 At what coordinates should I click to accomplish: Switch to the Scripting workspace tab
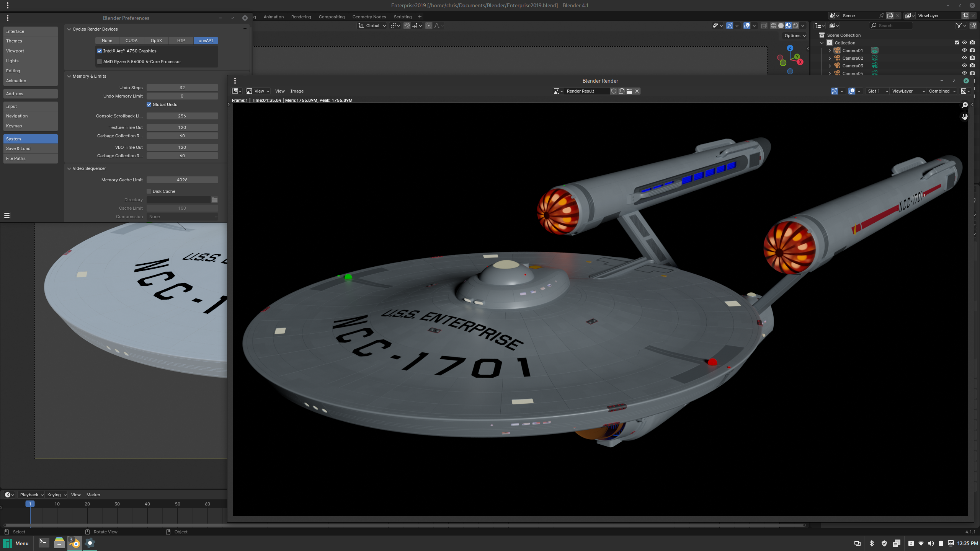click(403, 17)
